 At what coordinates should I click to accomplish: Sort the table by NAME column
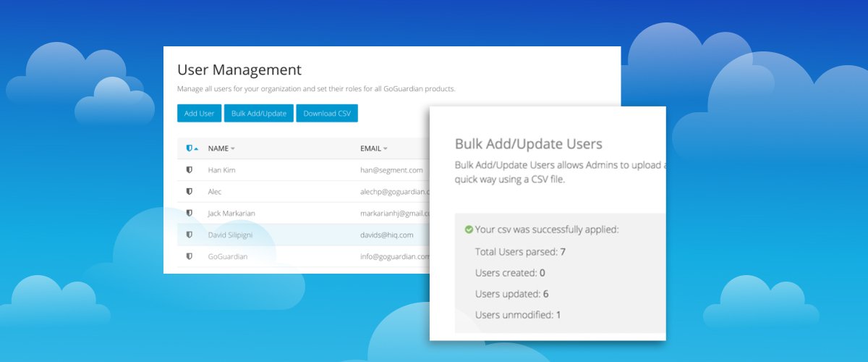click(221, 148)
